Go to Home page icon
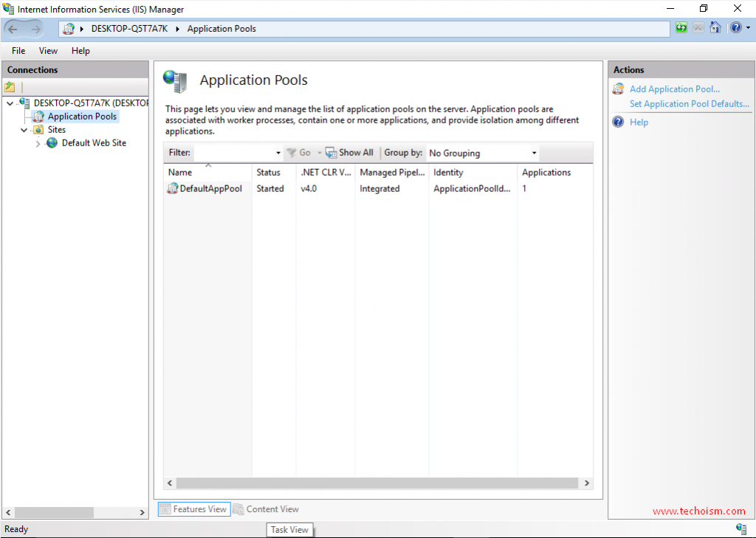 [x=715, y=27]
